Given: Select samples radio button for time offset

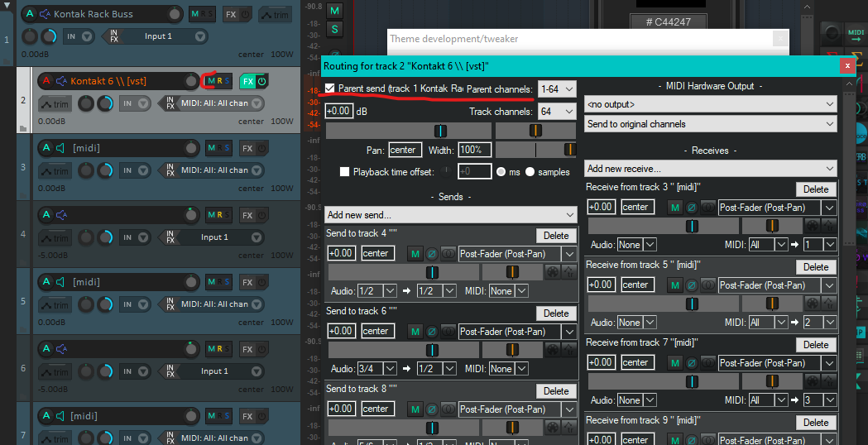Looking at the screenshot, I should click(x=530, y=171).
